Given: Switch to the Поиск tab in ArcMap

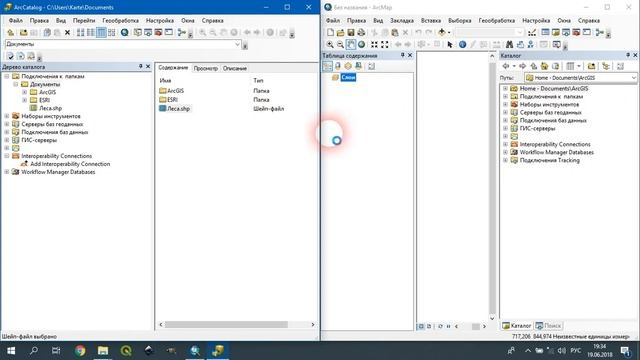Looking at the screenshot, I should tap(549, 326).
